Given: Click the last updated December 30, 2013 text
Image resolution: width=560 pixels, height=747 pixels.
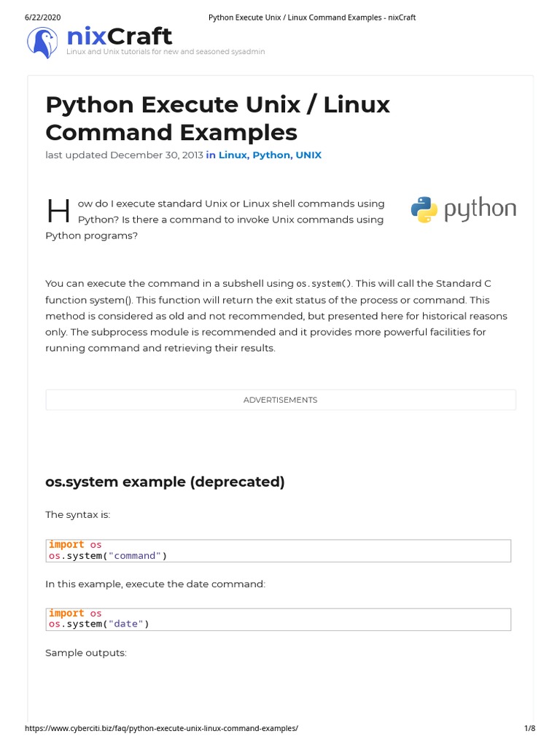Looking at the screenshot, I should point(124,155).
